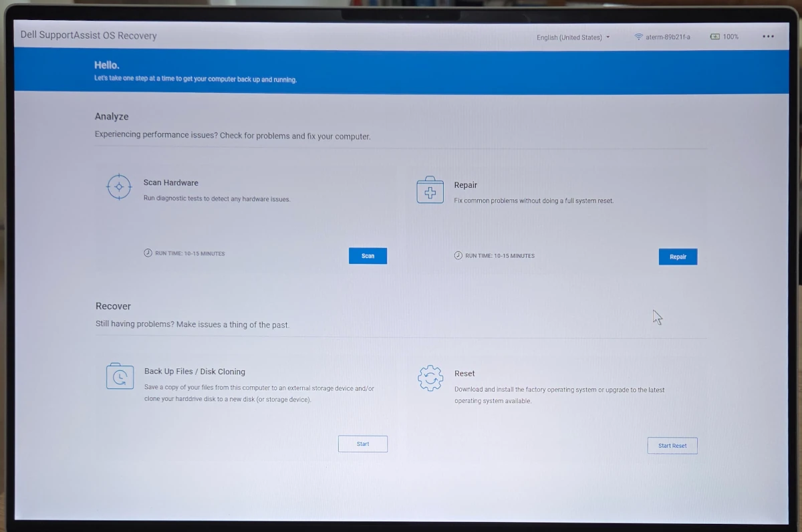Click the battery status icon

pos(714,37)
